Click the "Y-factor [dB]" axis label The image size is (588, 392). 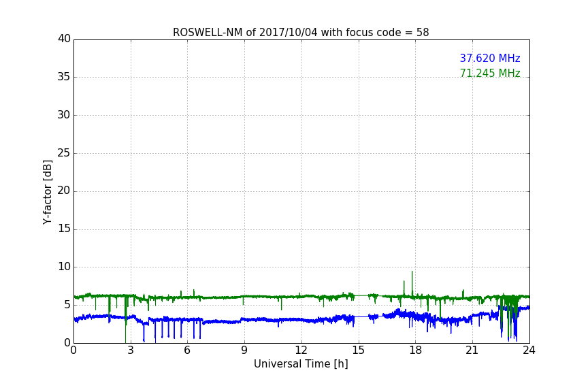click(47, 192)
